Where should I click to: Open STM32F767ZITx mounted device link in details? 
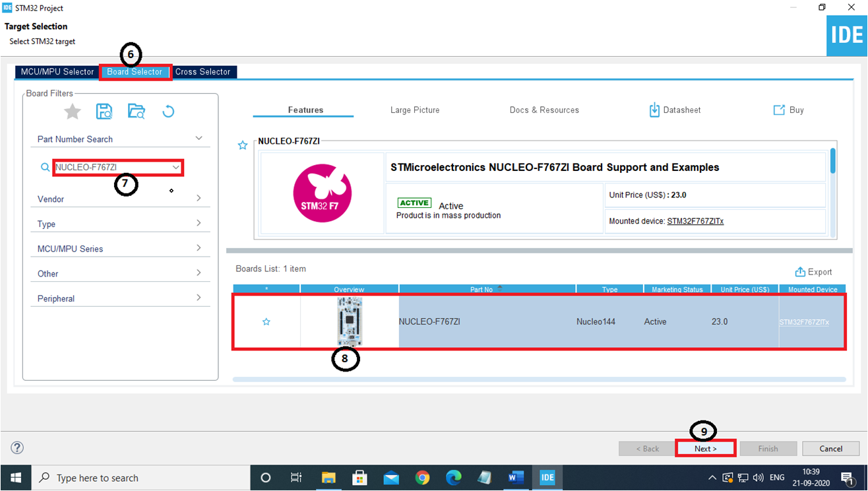click(x=695, y=221)
